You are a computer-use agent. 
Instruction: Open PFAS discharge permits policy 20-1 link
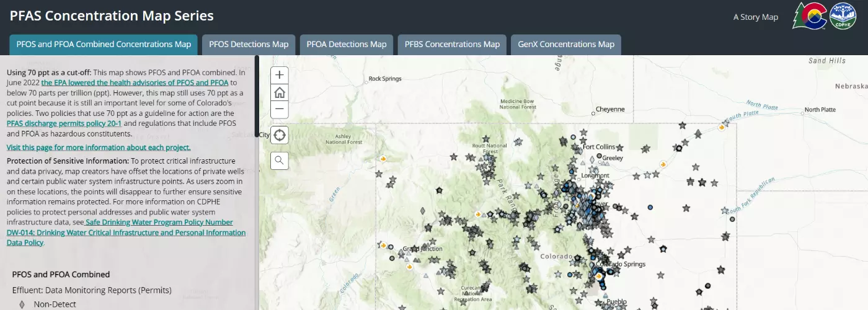[64, 124]
